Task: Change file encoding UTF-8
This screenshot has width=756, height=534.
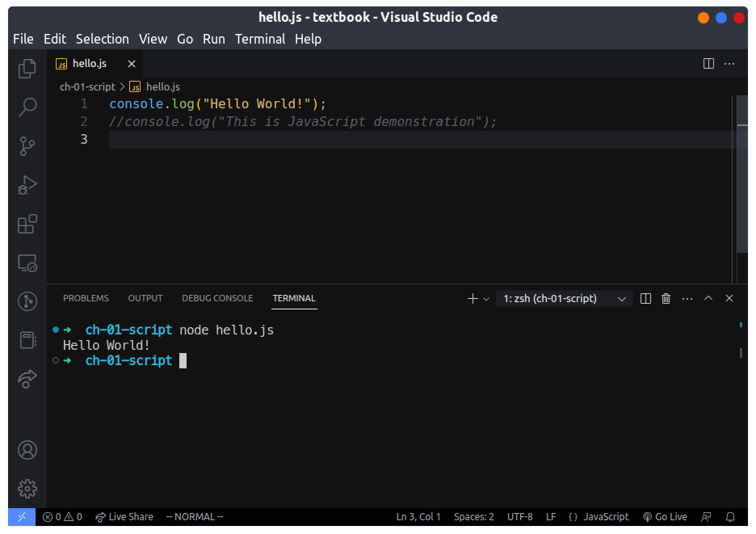Action: coord(520,517)
